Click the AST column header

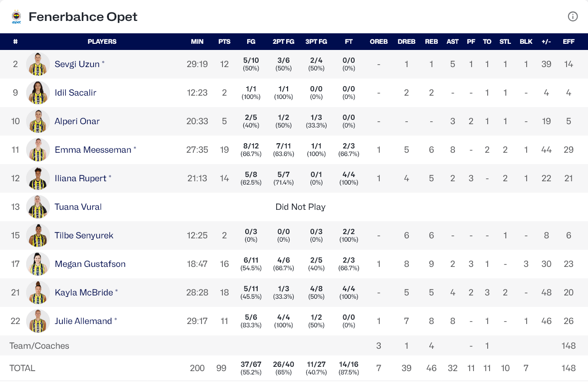(453, 41)
